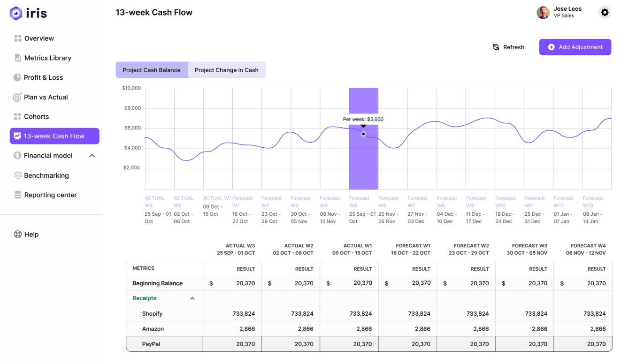Open settings via the gear icon

point(605,13)
